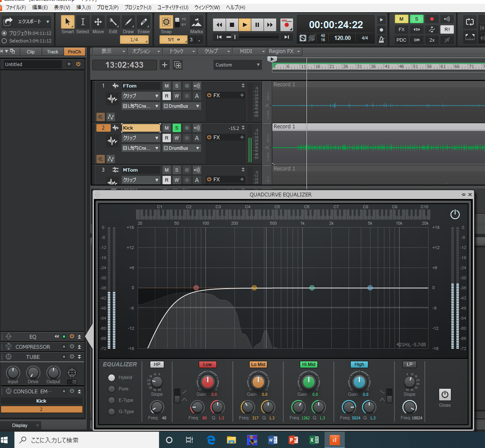Image resolution: width=485 pixels, height=448 pixels.
Task: Rewind the transport
Action: (219, 25)
